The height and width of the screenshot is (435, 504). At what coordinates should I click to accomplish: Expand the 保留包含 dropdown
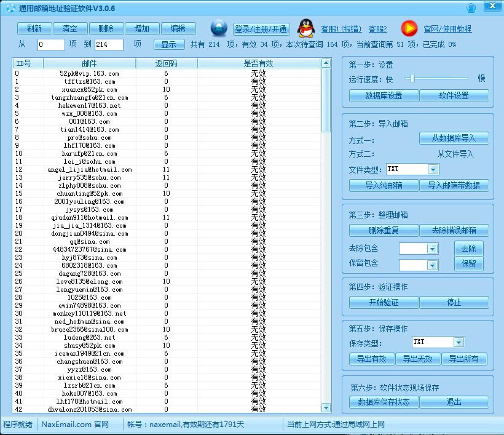[432, 265]
